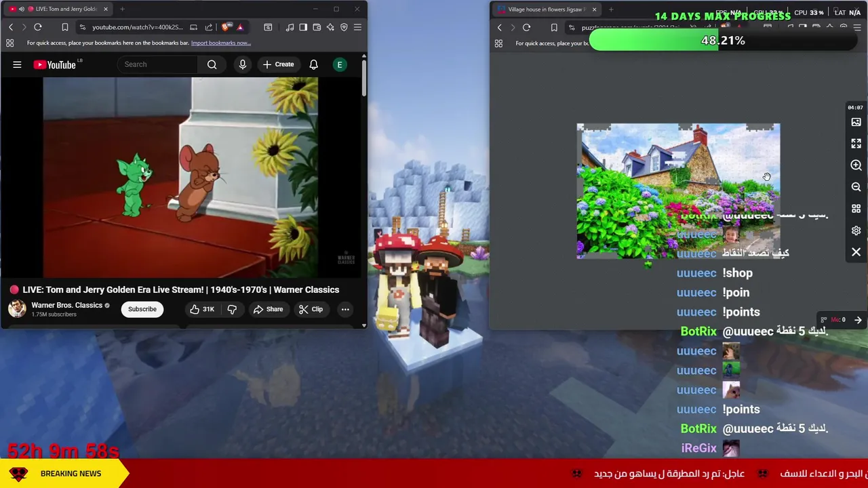Open the apps grid icon on YouTube bookmarks bar

(10, 43)
